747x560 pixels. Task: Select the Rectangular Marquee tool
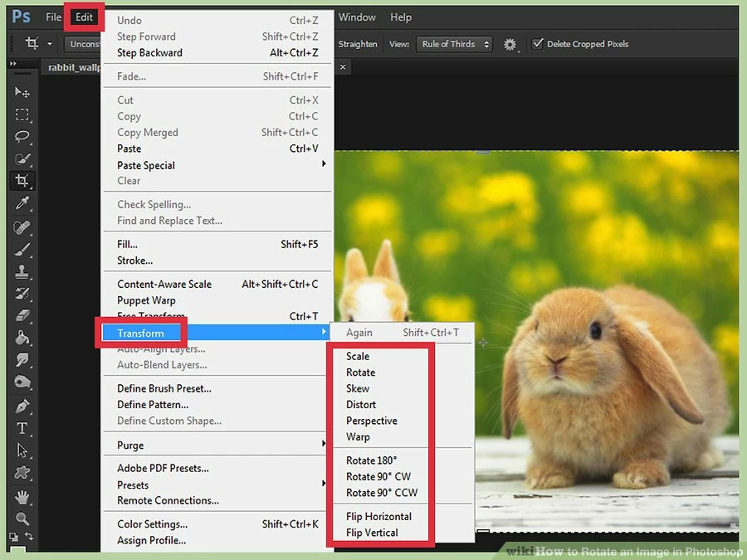tap(22, 114)
